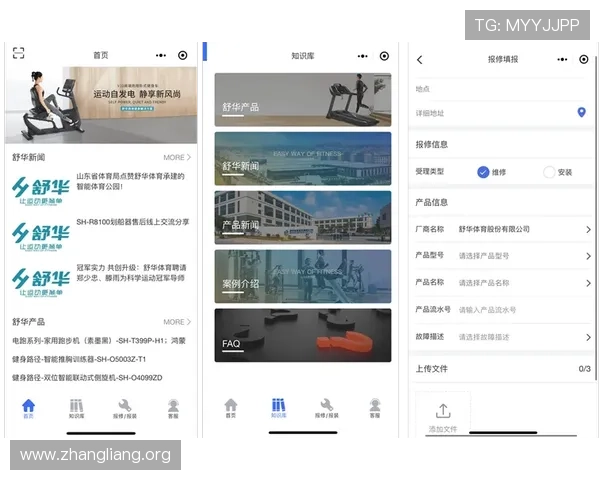The image size is (600, 480).
Task: Tap the scan QR icon on 首页 screen
Action: click(x=18, y=53)
